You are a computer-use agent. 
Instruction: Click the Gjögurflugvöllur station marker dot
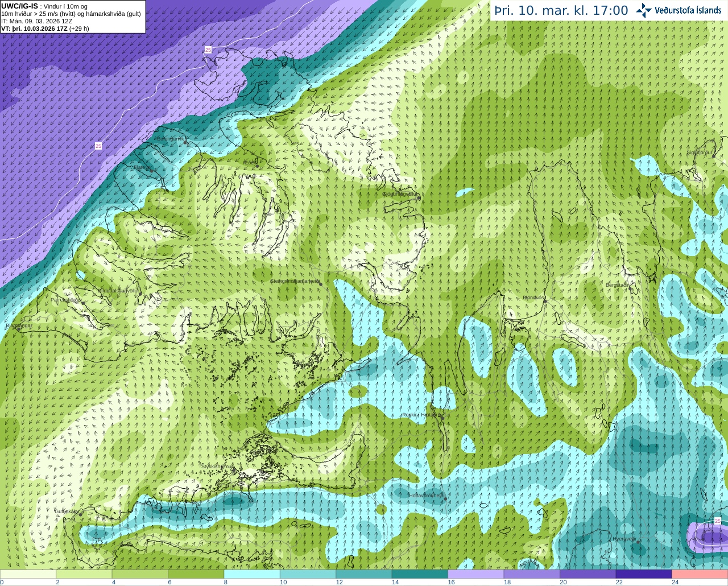419,197
